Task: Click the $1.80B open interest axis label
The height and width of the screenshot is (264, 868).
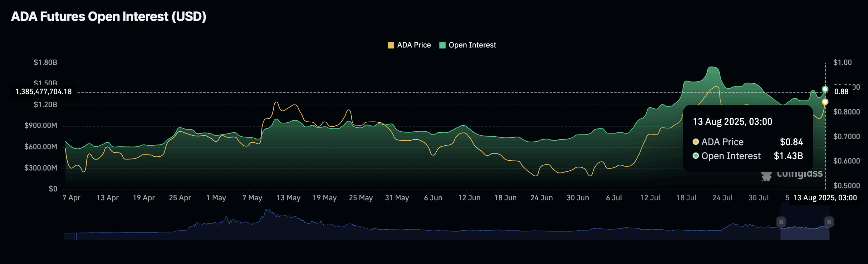Action: click(45, 62)
